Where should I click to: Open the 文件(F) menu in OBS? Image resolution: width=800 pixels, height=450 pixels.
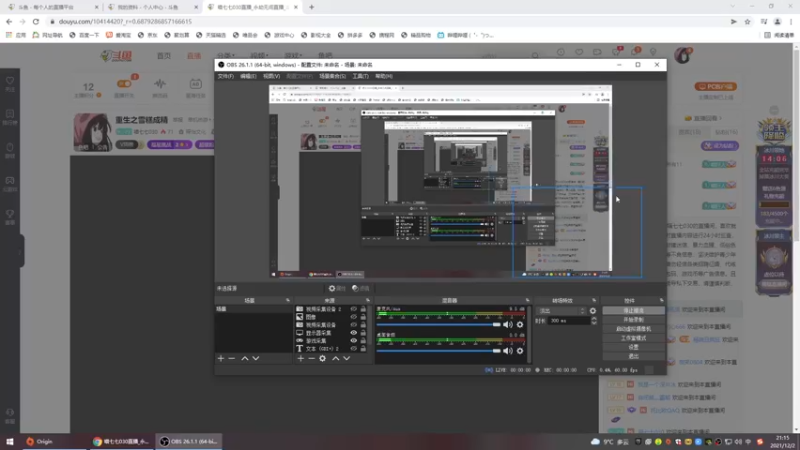226,76
